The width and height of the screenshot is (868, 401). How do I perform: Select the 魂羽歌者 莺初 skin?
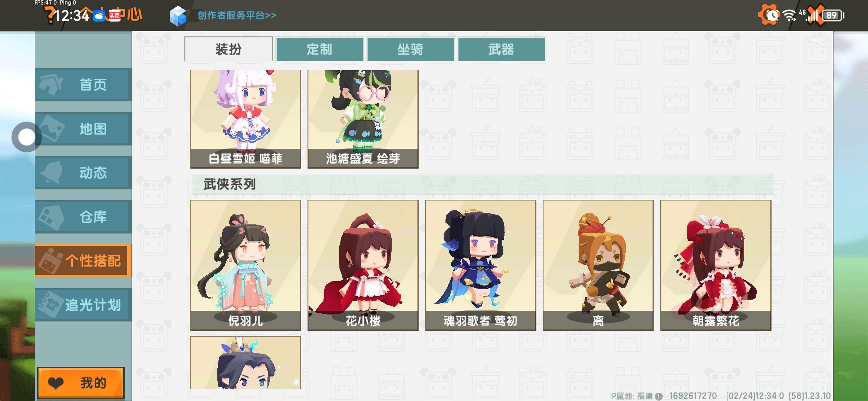[x=481, y=265]
